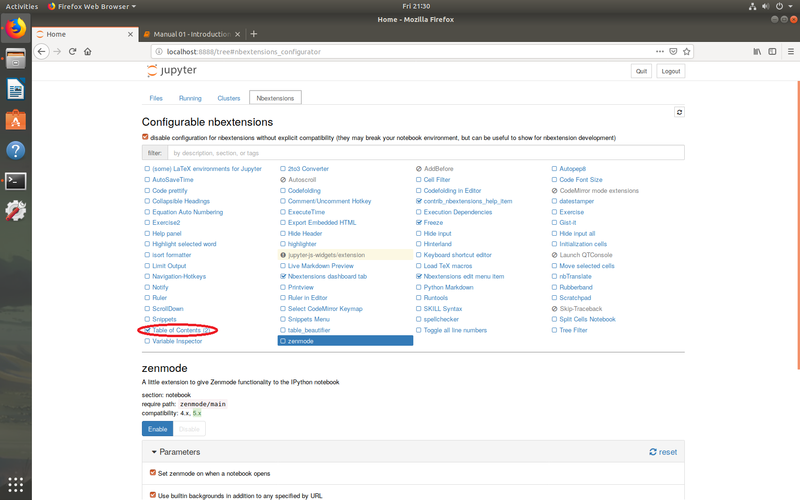Refresh the nbextensions list icon
This screenshot has width=800, height=500.
[x=679, y=112]
